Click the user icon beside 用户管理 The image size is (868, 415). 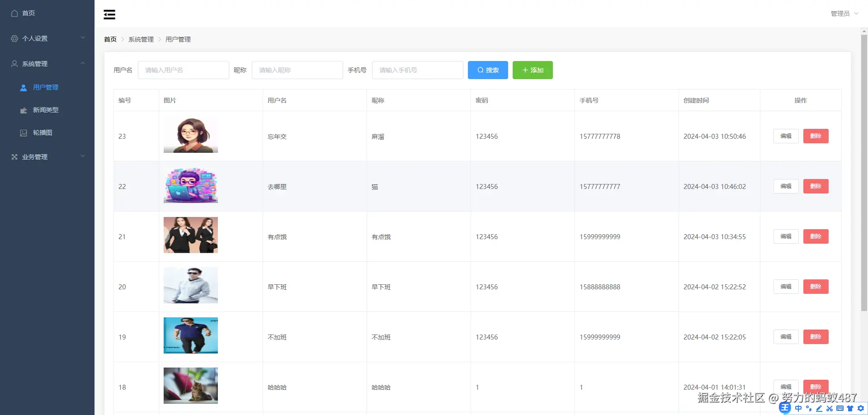click(24, 87)
